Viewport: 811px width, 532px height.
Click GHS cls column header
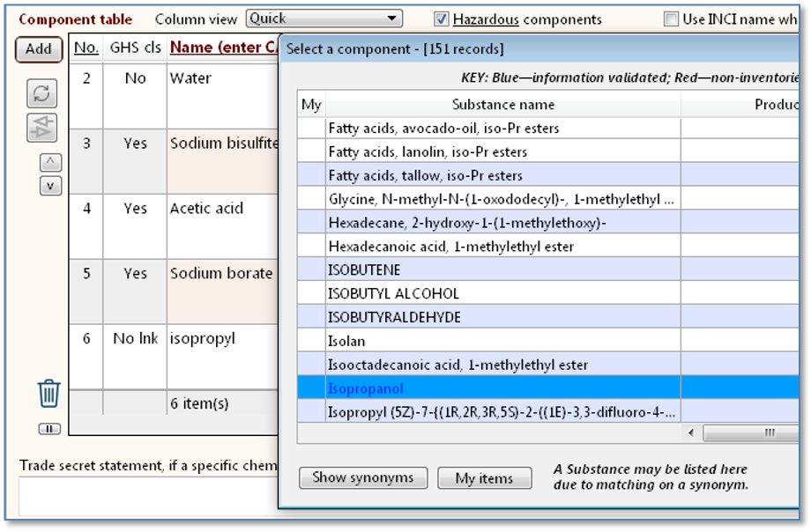click(x=136, y=48)
